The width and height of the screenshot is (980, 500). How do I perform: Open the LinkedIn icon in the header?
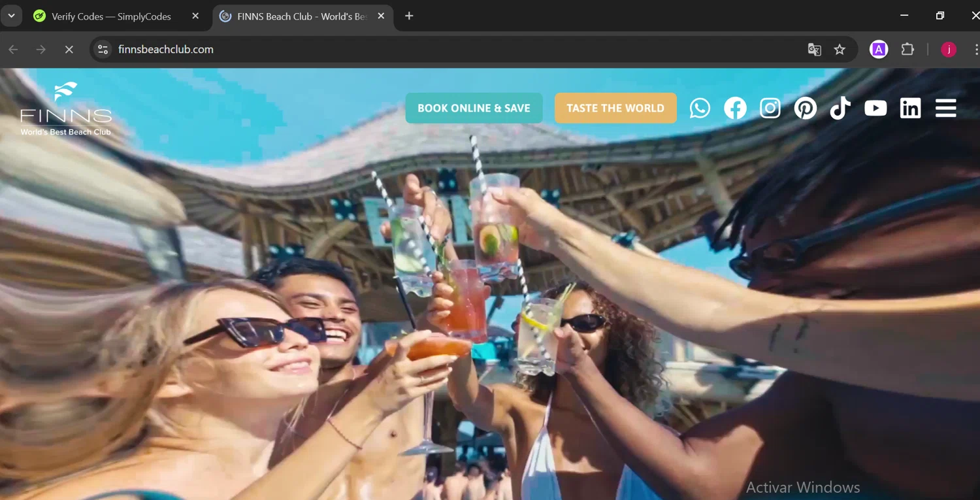pyautogui.click(x=910, y=108)
